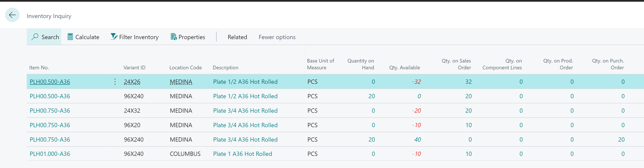The image size is (644, 168).
Task: Open Plate 1 A36 Hot Rolled description
Action: pyautogui.click(x=242, y=154)
